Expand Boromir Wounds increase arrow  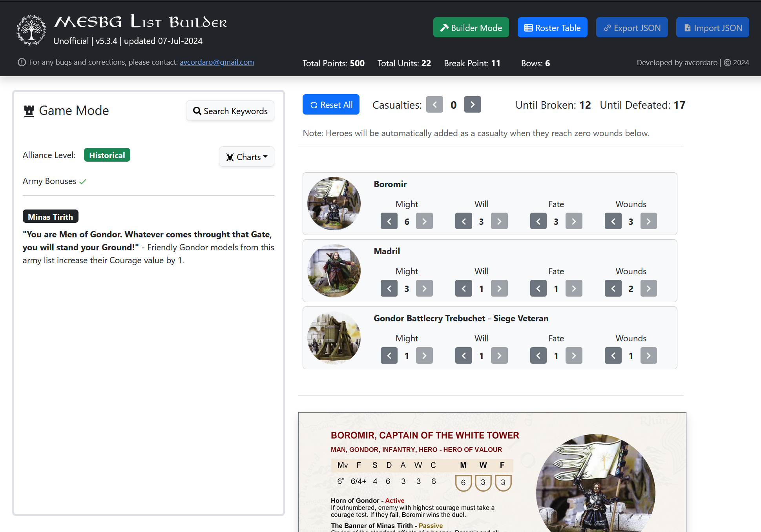click(x=648, y=221)
